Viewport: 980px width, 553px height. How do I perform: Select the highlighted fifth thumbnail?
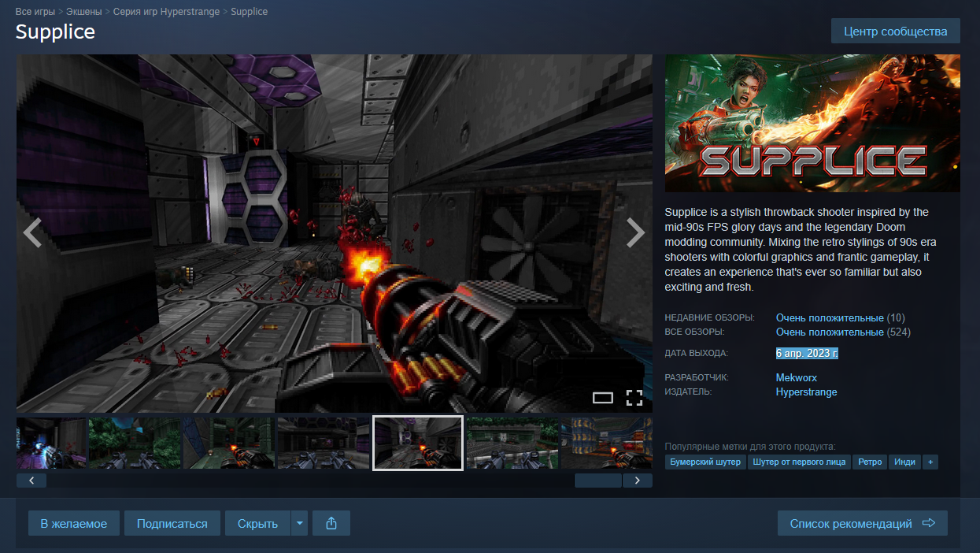click(418, 444)
